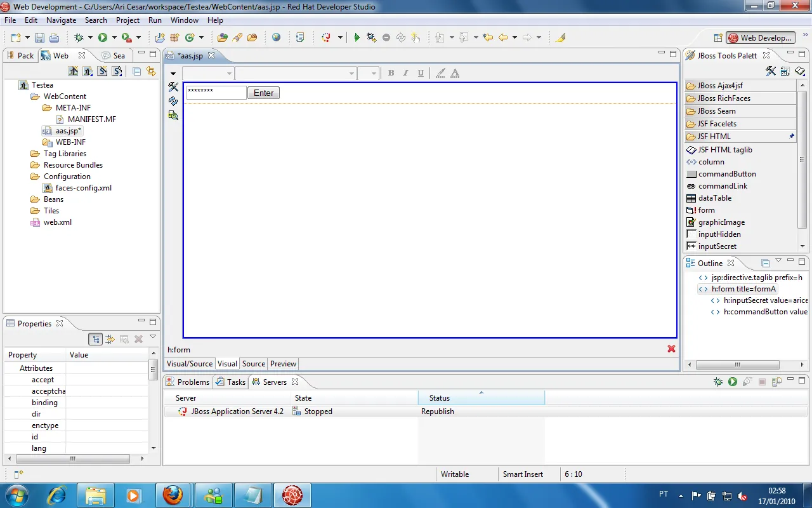Open the Windows Start menu
The width and height of the screenshot is (812, 508).
[x=16, y=495]
